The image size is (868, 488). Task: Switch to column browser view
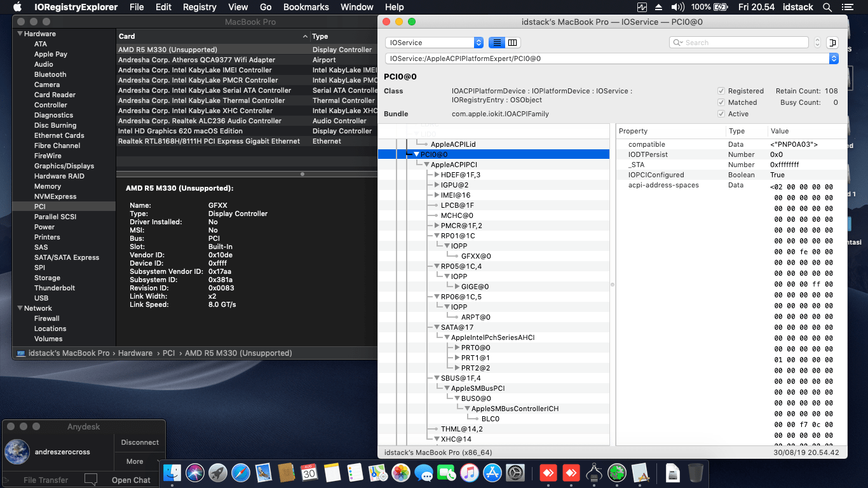[512, 43]
